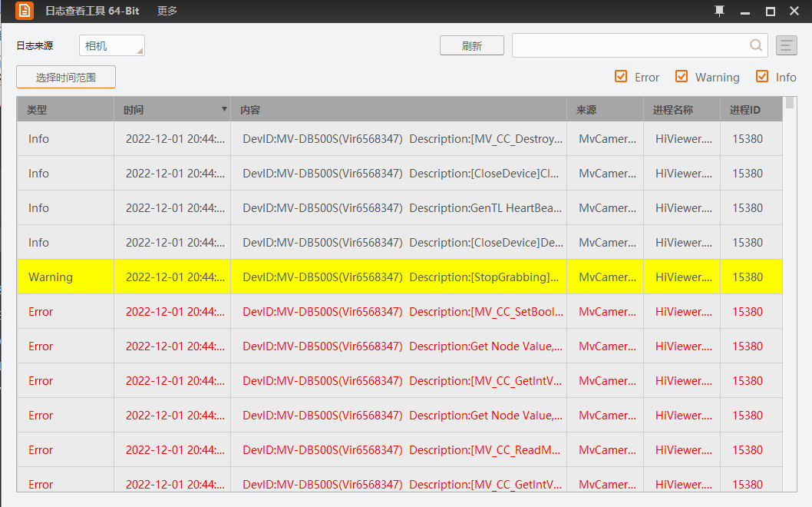Toggle the Warning filter checkbox
Image resolution: width=812 pixels, height=507 pixels.
pos(682,77)
